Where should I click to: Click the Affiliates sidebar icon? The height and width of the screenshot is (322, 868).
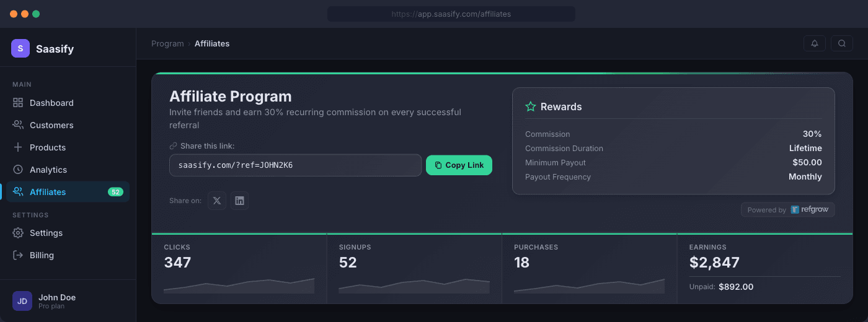(18, 192)
